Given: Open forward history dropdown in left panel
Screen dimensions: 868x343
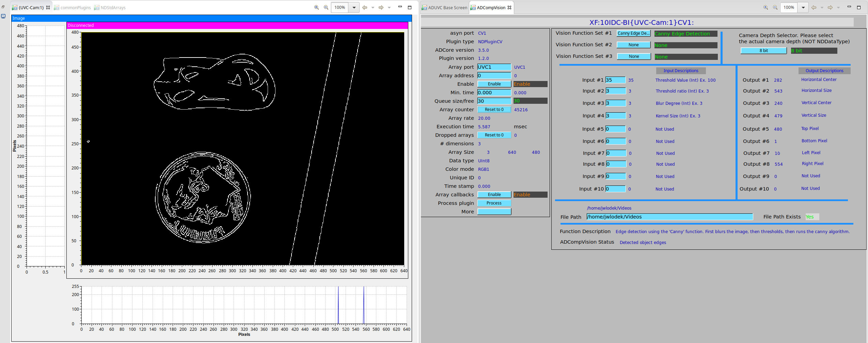Looking at the screenshot, I should click(x=389, y=7).
